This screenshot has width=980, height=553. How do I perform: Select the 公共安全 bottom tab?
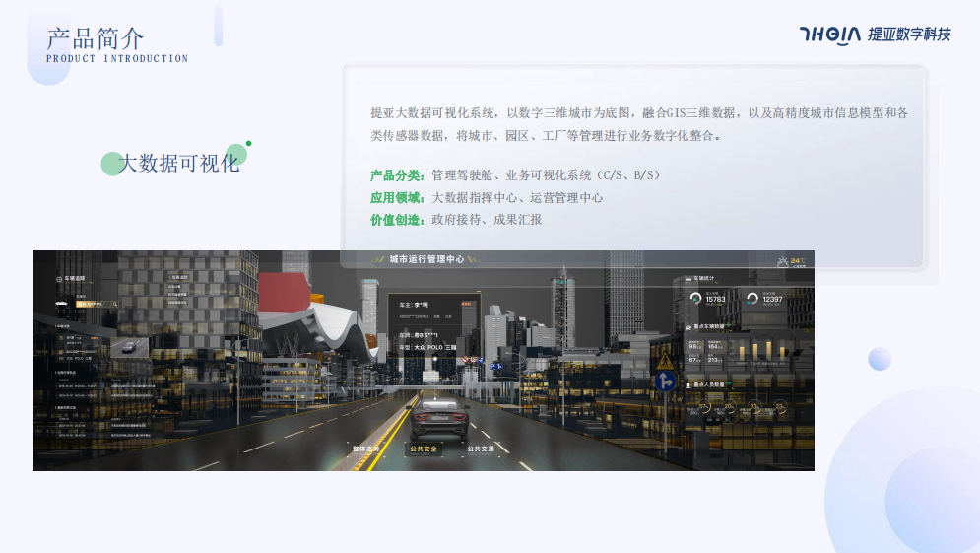(x=423, y=449)
